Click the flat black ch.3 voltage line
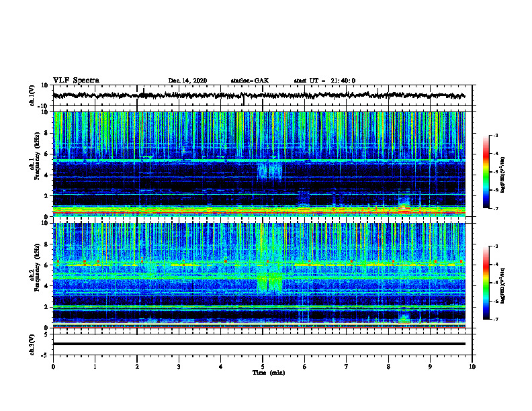 point(259,344)
